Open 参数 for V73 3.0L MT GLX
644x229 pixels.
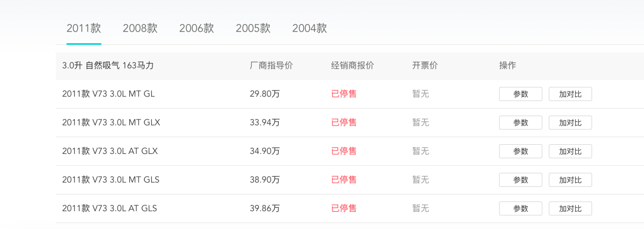520,122
